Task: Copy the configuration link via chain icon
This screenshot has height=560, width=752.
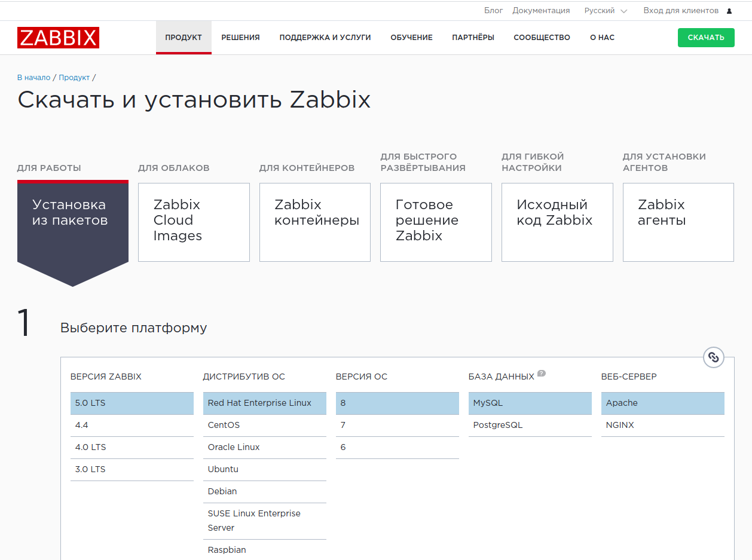Action: coord(713,357)
